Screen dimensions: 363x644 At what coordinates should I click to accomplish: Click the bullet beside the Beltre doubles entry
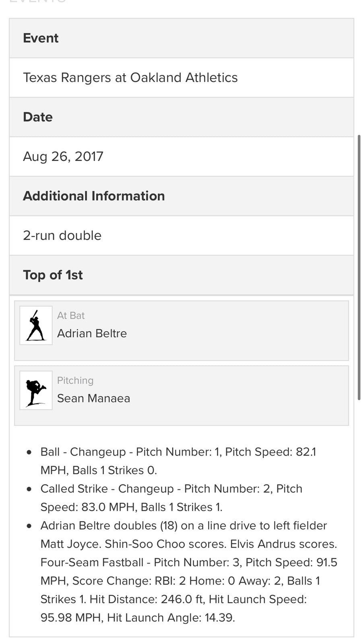pyautogui.click(x=29, y=526)
